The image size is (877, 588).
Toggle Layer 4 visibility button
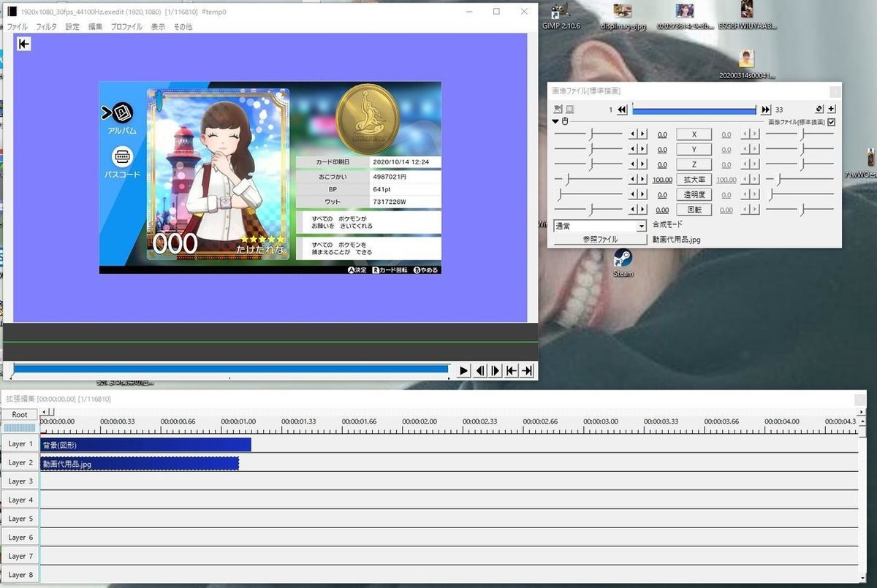point(20,500)
